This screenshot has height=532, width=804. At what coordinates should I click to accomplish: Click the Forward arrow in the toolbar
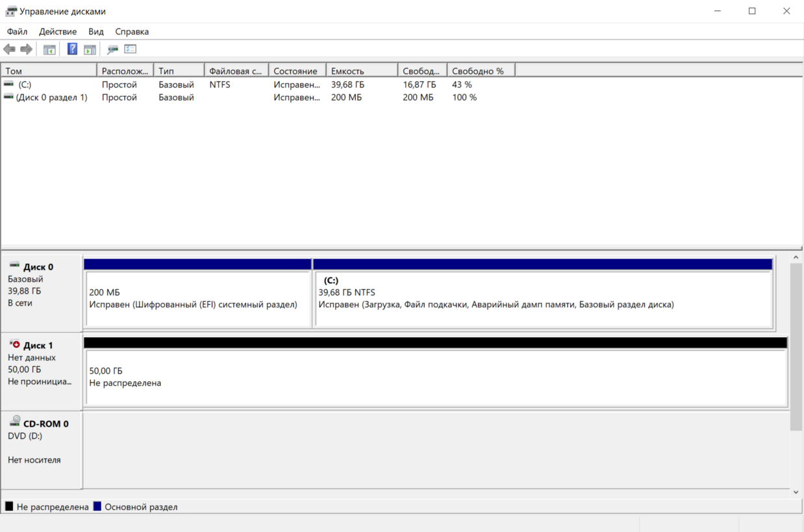tap(27, 49)
